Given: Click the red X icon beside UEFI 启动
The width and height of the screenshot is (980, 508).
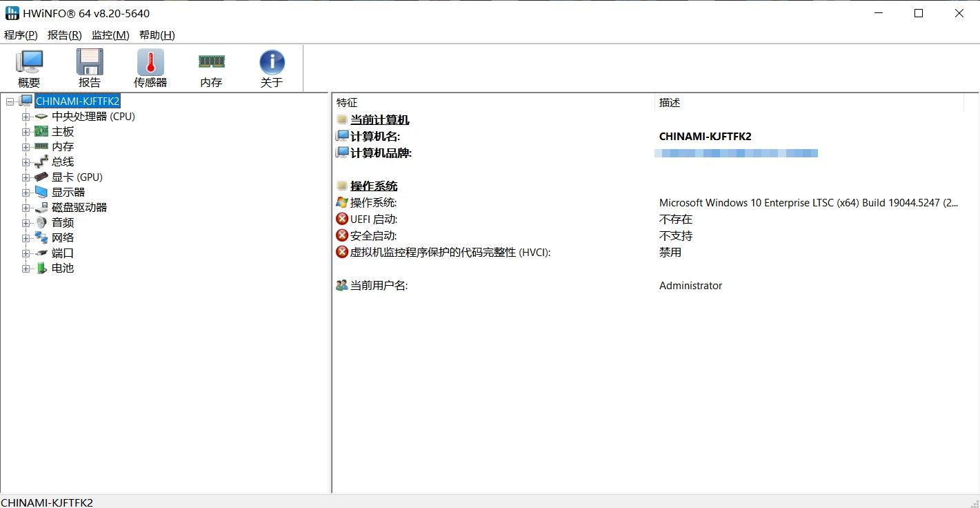Looking at the screenshot, I should pos(342,219).
